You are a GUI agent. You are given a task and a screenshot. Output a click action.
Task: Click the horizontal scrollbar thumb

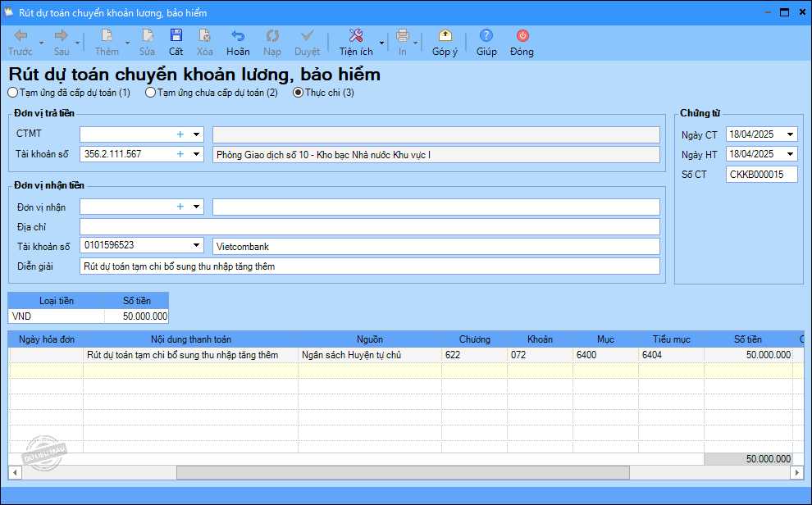tap(403, 472)
